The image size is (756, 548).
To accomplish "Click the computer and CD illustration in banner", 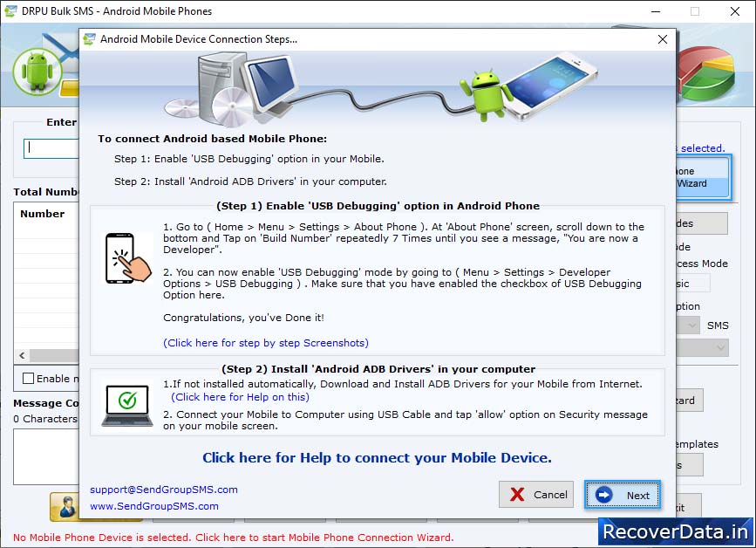I will 230,88.
